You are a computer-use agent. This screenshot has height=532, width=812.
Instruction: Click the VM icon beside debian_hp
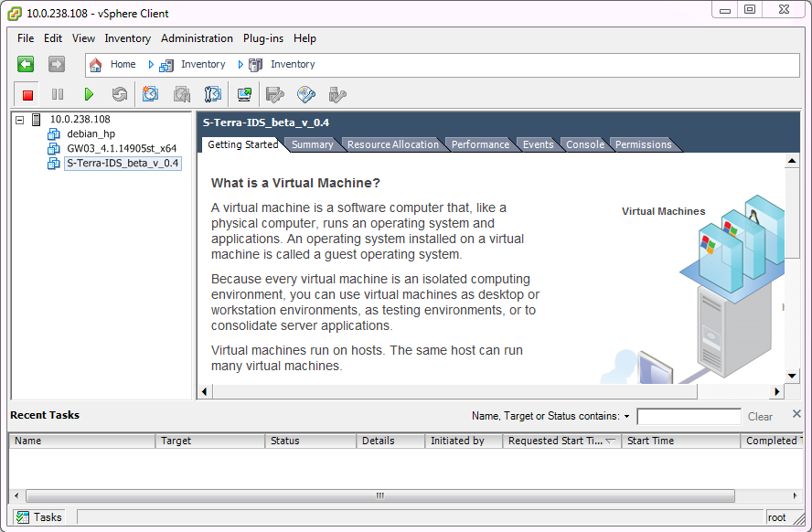tap(53, 134)
